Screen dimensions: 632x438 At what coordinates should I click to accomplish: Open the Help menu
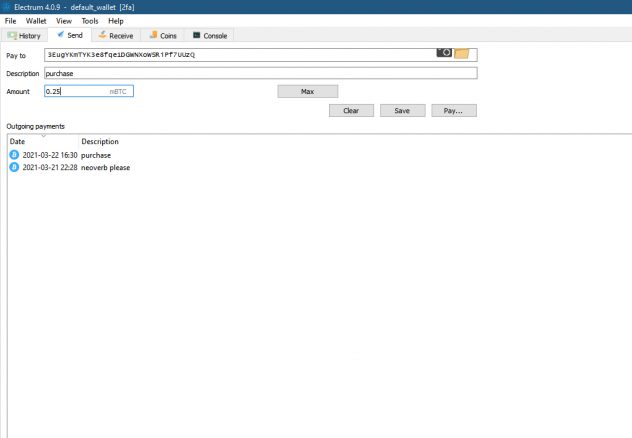point(116,21)
